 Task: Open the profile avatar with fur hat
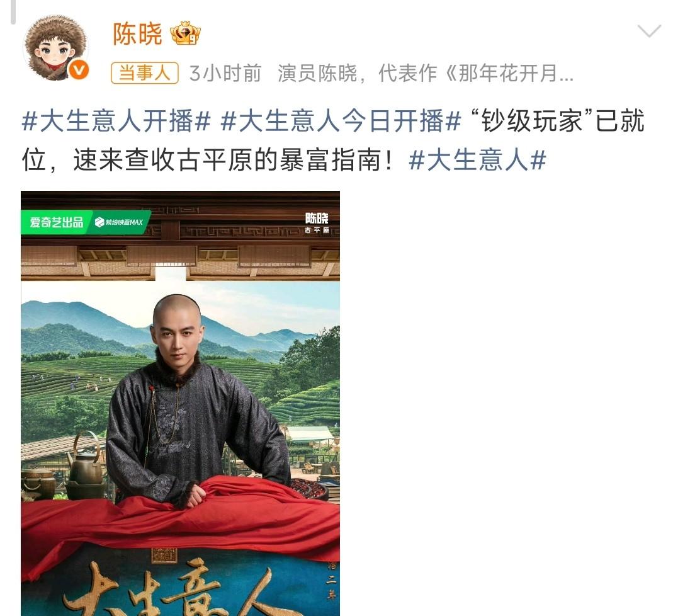click(56, 48)
